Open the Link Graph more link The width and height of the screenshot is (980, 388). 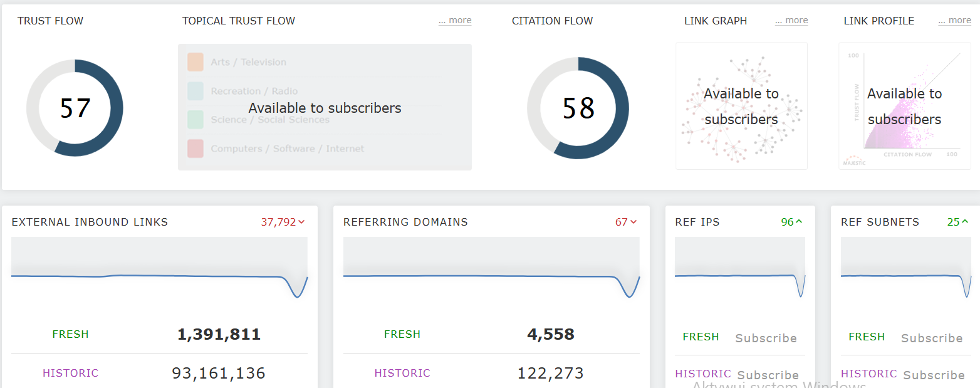[791, 21]
